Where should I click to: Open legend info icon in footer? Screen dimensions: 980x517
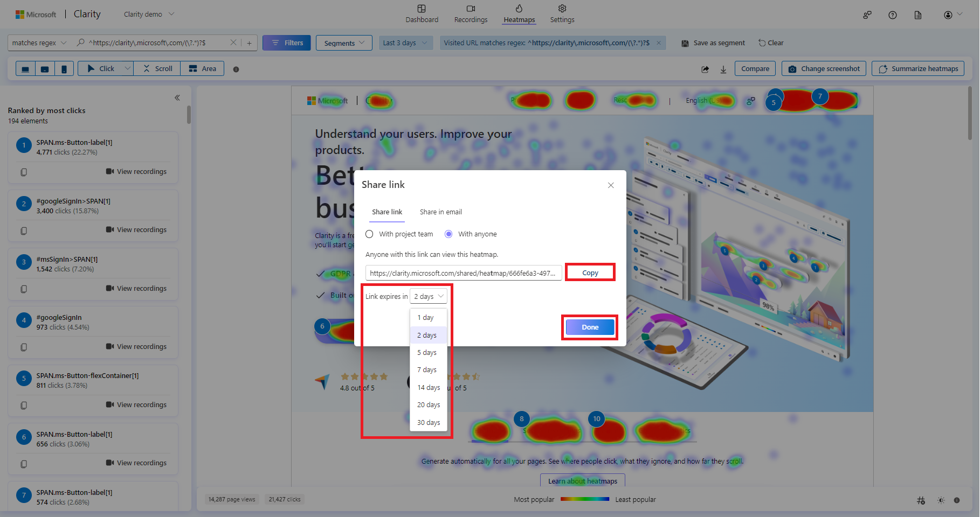coord(957,500)
